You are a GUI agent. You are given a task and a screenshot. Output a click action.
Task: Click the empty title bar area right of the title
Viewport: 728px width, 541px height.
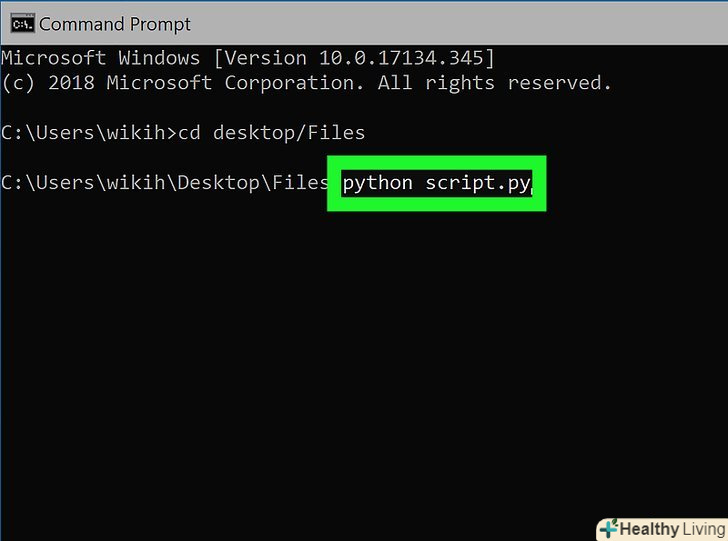click(450, 23)
